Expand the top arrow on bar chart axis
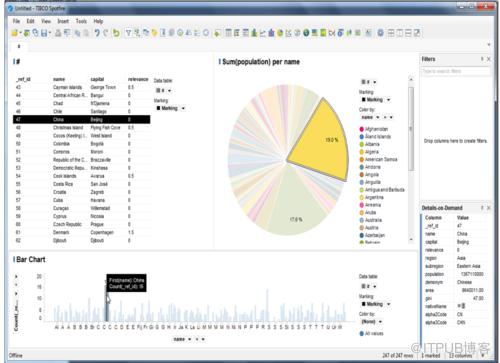Image resolution: width=500 pixels, height=363 pixels. click(x=16, y=277)
